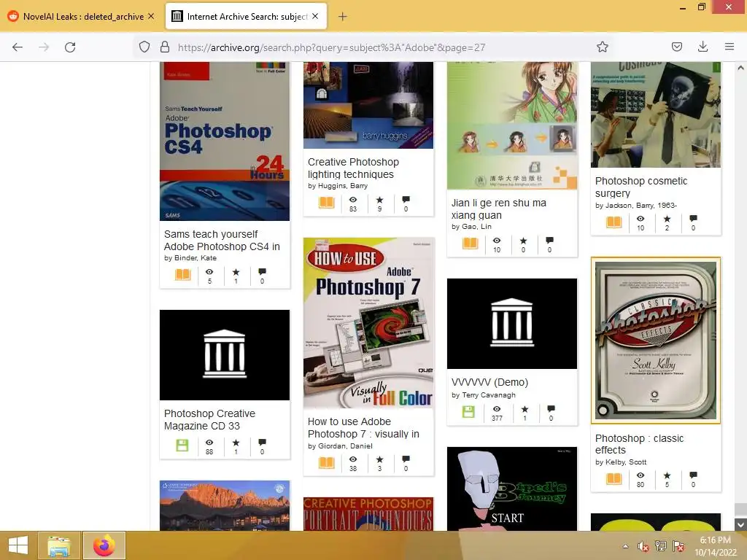Click the Firefox taskbar icon

tap(104, 545)
